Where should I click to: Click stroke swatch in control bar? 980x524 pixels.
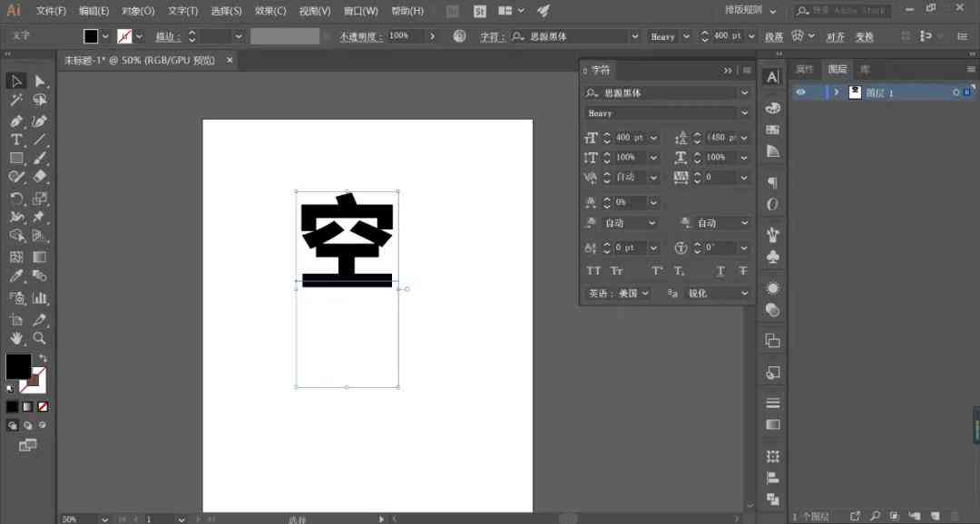click(x=124, y=36)
